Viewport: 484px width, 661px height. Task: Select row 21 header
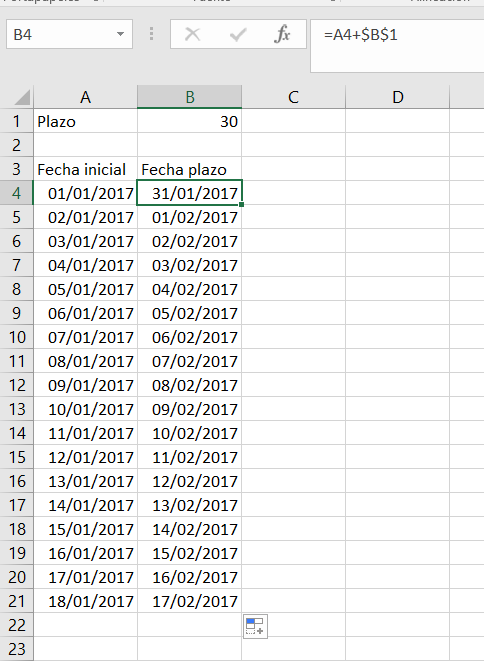click(x=16, y=601)
